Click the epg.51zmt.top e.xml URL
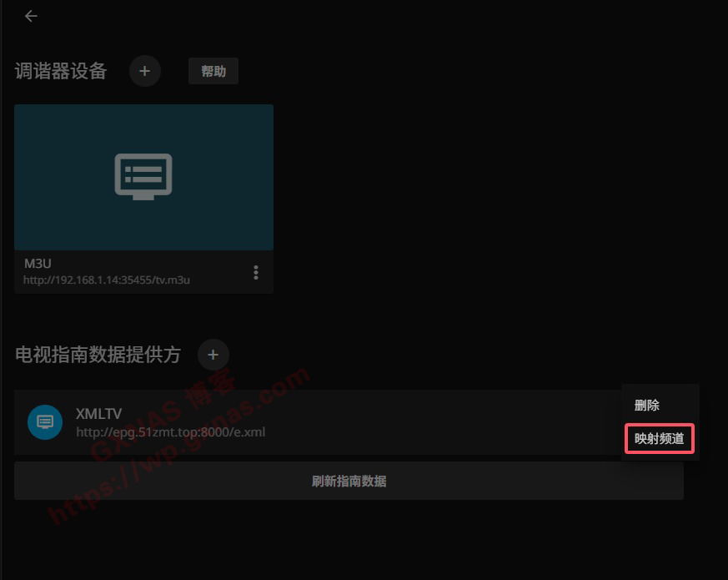The image size is (728, 580). point(170,432)
